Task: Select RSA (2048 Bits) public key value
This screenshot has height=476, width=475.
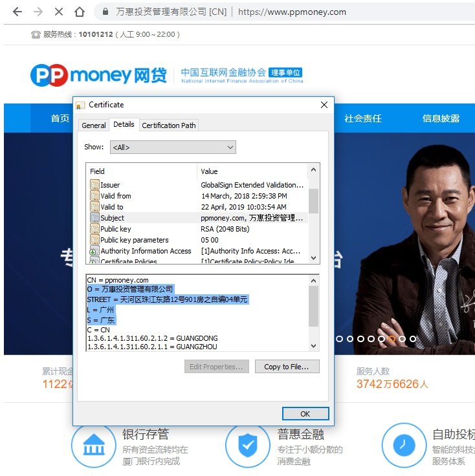Action: coord(225,228)
